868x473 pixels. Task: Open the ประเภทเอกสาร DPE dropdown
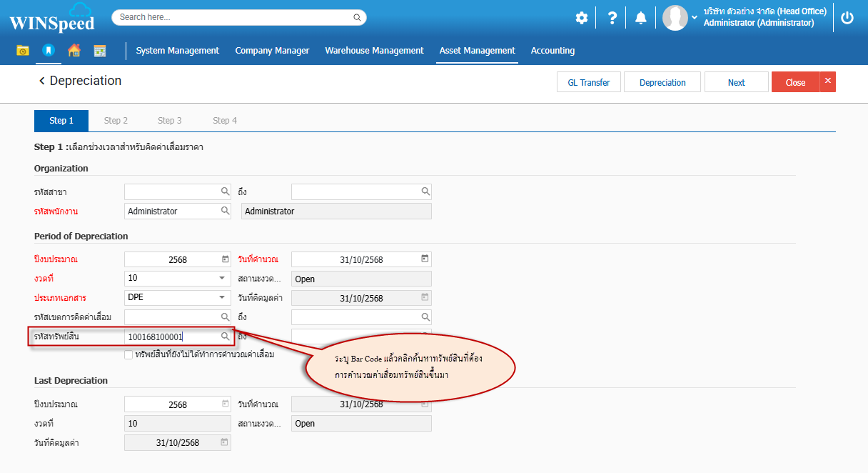coord(221,298)
